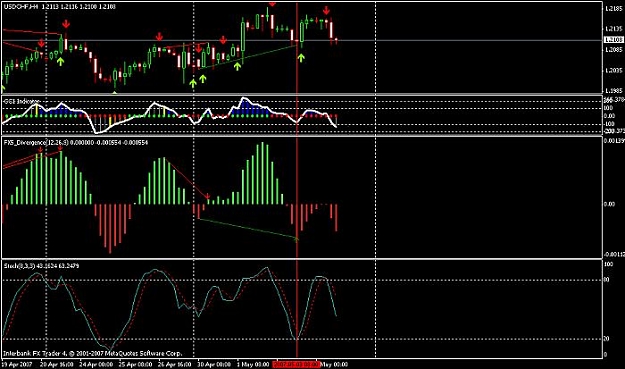Click the 26 Apr 16:00 date label
Screen dimensions: 625x369
pos(175,364)
